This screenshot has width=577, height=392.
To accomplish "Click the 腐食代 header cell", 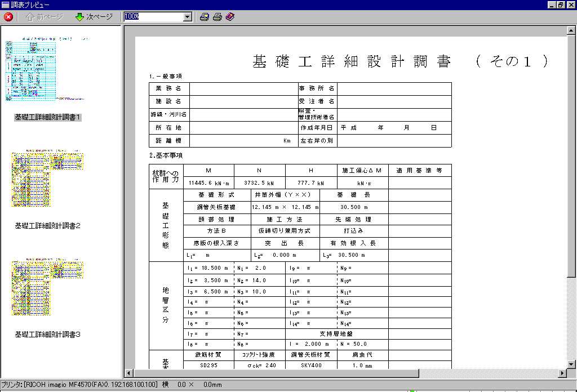I will coord(362,355).
